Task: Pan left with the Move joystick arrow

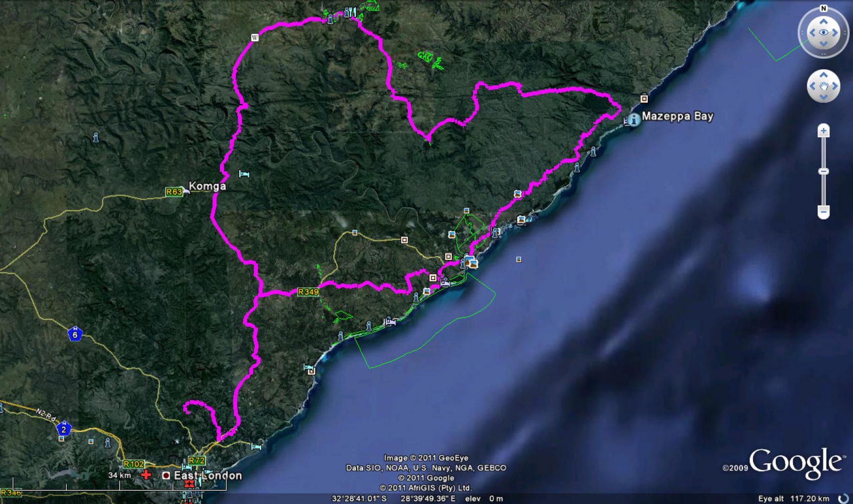Action: [812, 86]
